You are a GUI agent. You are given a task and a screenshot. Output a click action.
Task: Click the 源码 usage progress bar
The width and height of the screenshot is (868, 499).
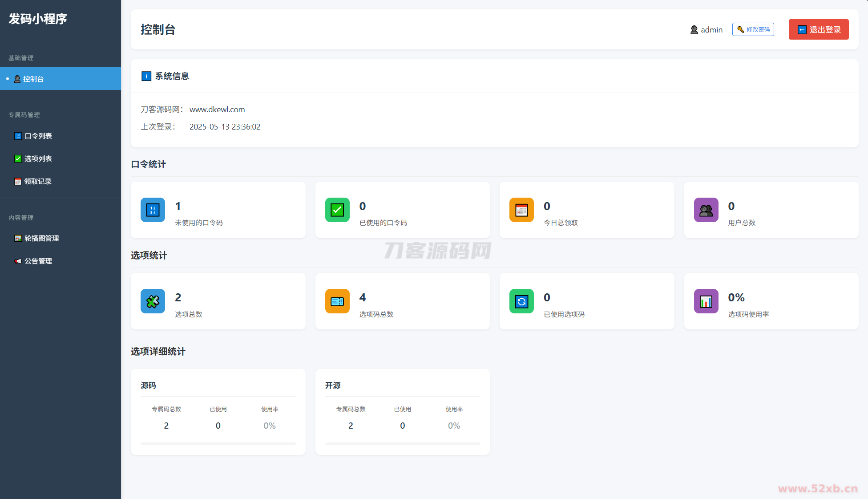pyautogui.click(x=218, y=443)
